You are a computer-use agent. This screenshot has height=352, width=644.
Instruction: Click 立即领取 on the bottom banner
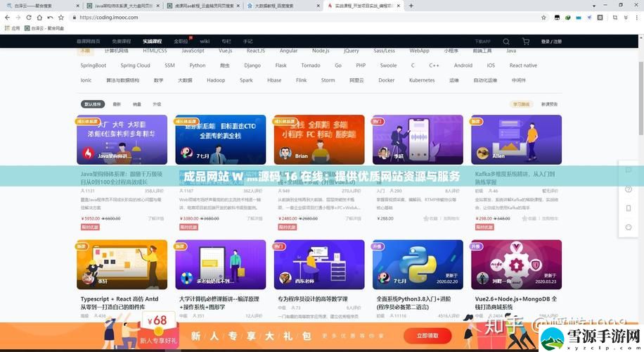tap(427, 336)
